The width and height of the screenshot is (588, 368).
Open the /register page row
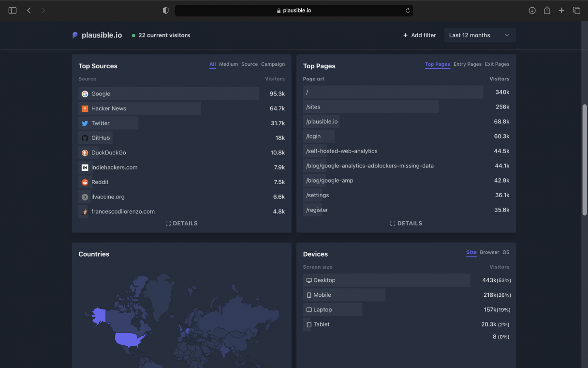406,210
